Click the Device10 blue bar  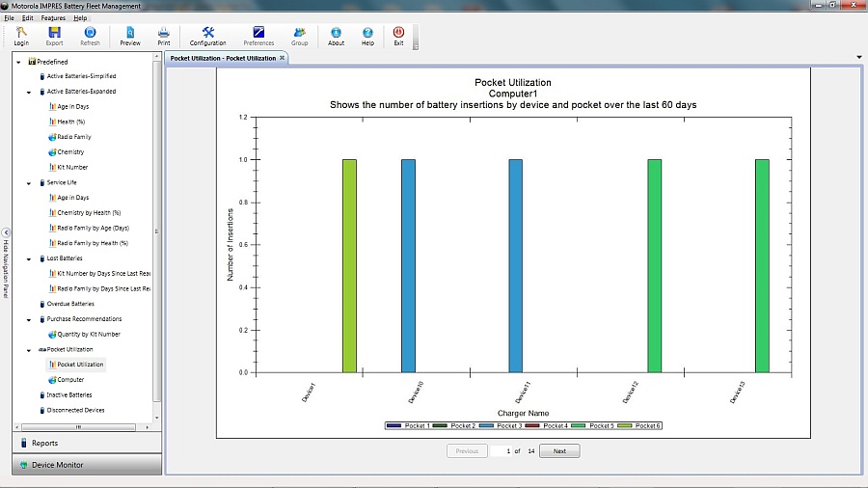point(409,266)
